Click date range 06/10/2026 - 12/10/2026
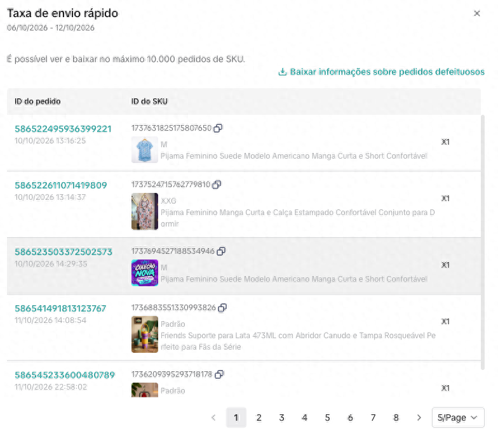Screen dimensions: 498x448 point(51,28)
